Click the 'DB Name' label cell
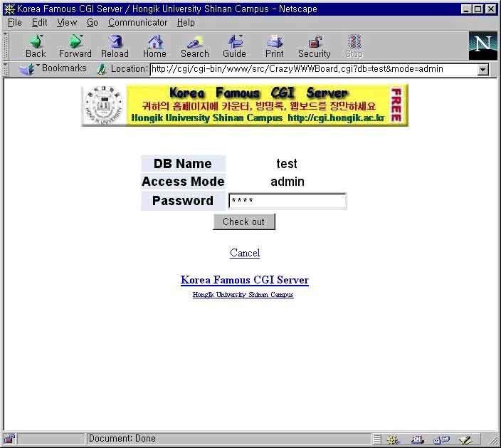 (x=183, y=164)
